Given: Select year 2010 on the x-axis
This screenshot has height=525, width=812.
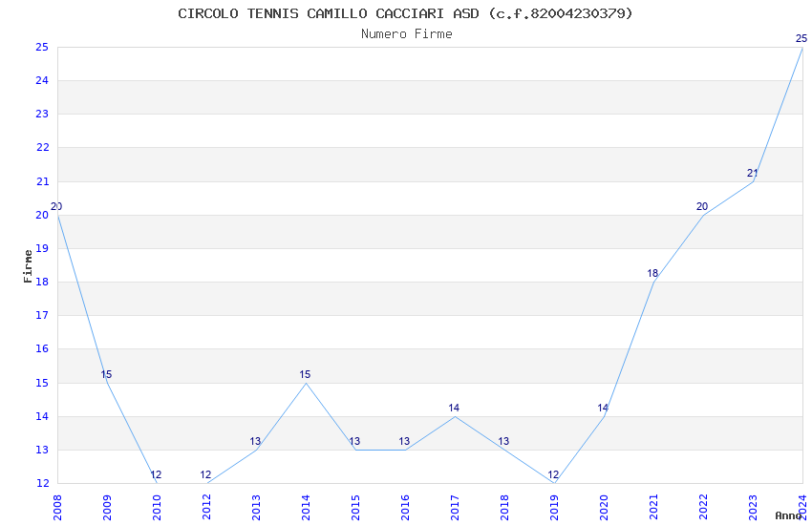Looking at the screenshot, I should tap(157, 507).
